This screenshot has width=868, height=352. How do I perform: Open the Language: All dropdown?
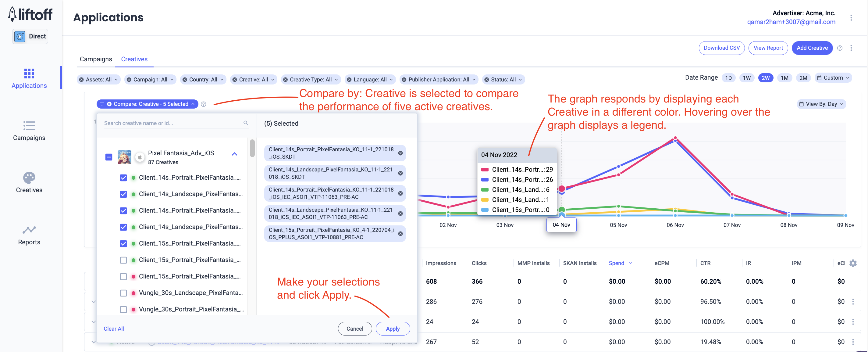point(370,80)
